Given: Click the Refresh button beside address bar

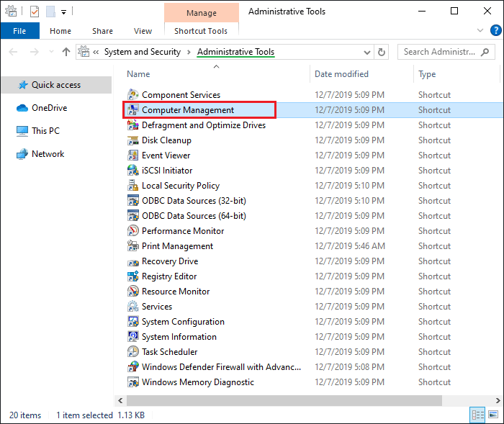Looking at the screenshot, I should coord(381,52).
